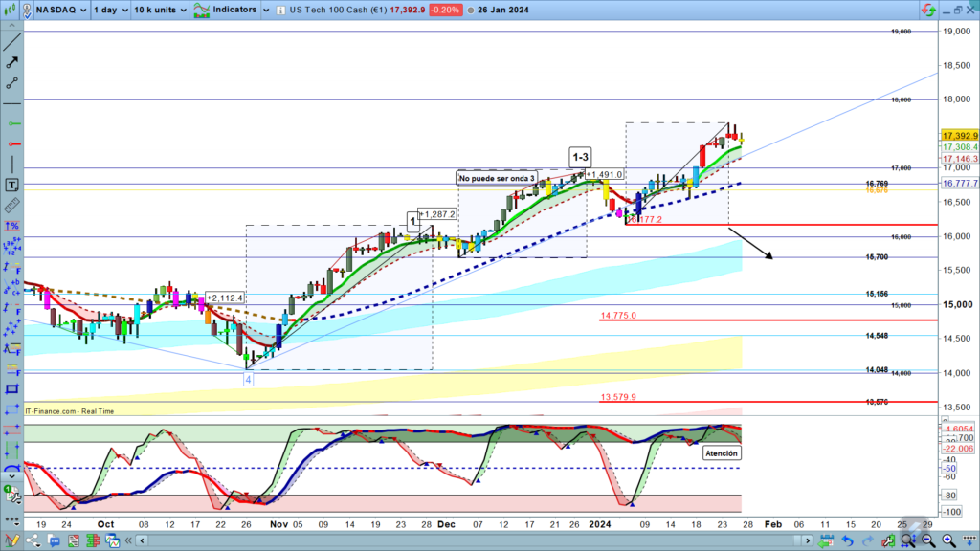980x551 pixels.
Task: Click the 17,392.9 price axis label
Action: [959, 136]
